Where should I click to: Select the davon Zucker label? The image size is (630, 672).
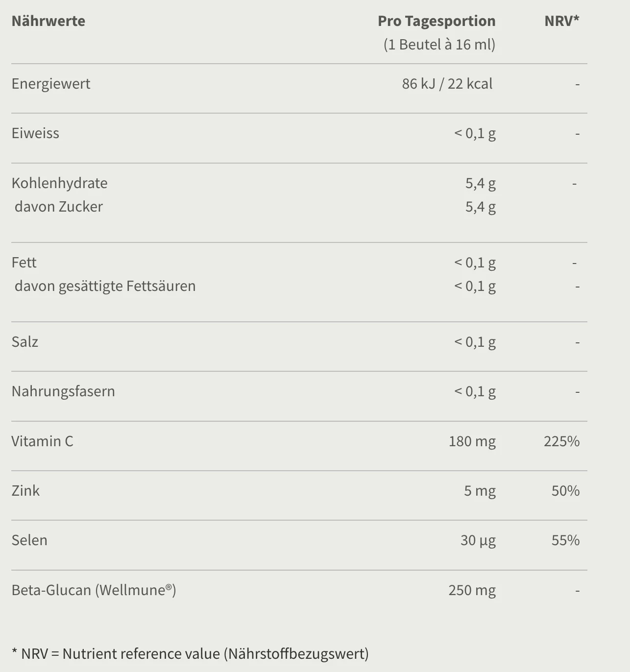[59, 207]
